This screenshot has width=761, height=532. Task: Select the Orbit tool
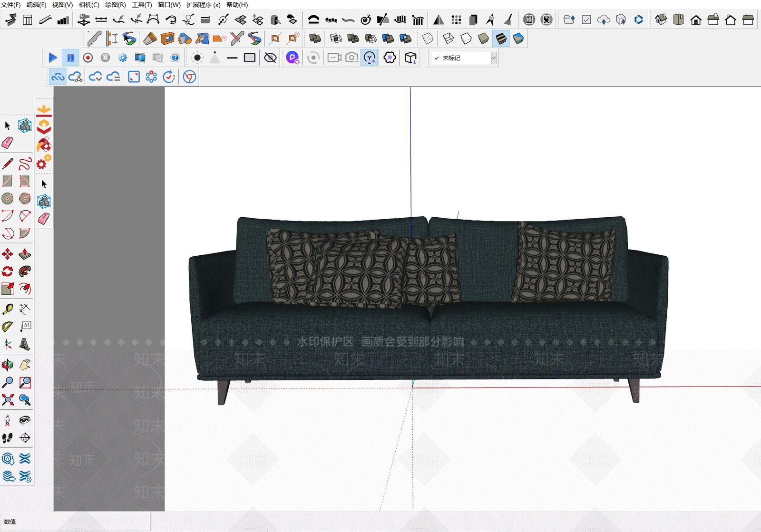(x=8, y=365)
